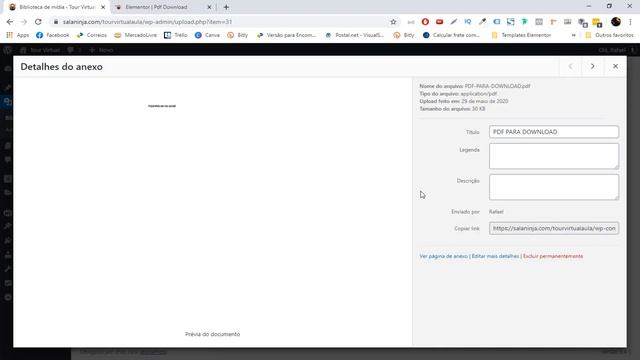Viewport: 640px width, 360px height.
Task: Go to previous attachment using left chevron
Action: click(x=571, y=66)
